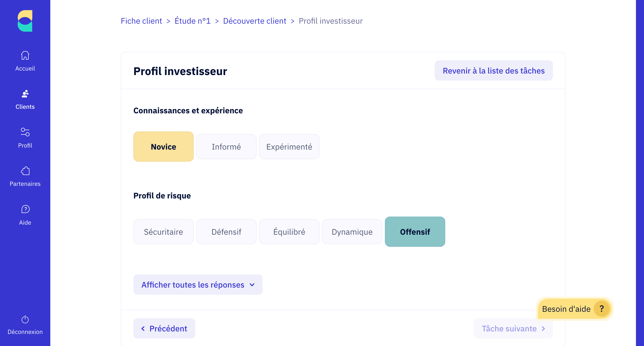
Task: Open the Fiche client link
Action: click(141, 21)
